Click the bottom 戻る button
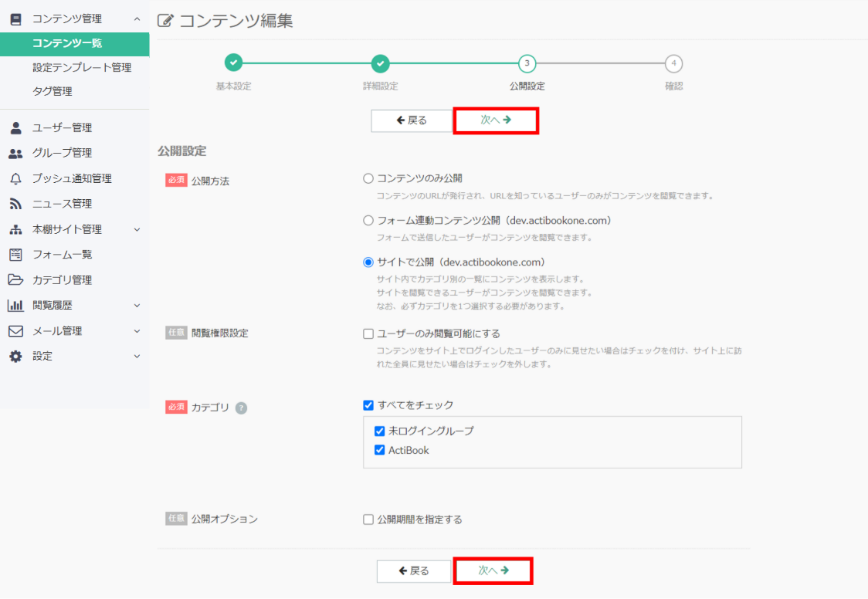The height and width of the screenshot is (599, 868). point(414,571)
